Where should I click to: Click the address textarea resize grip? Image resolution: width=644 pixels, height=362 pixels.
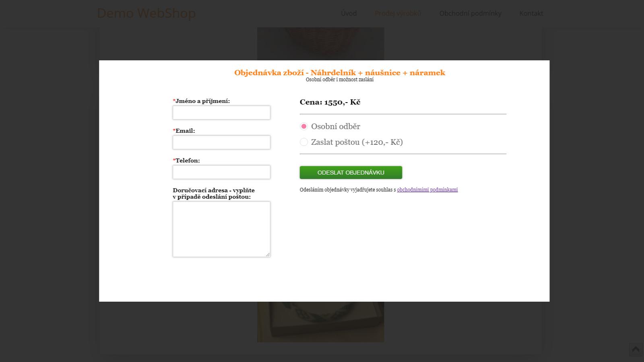tap(268, 254)
